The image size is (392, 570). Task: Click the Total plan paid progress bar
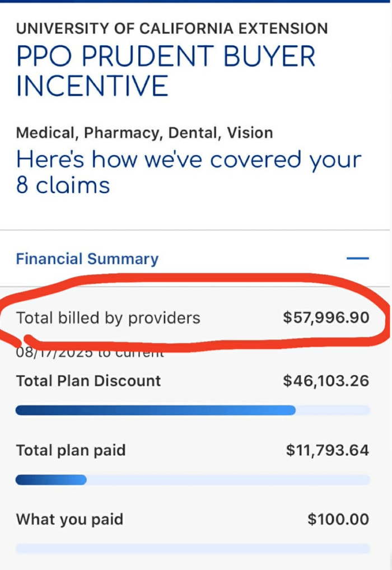(x=193, y=480)
